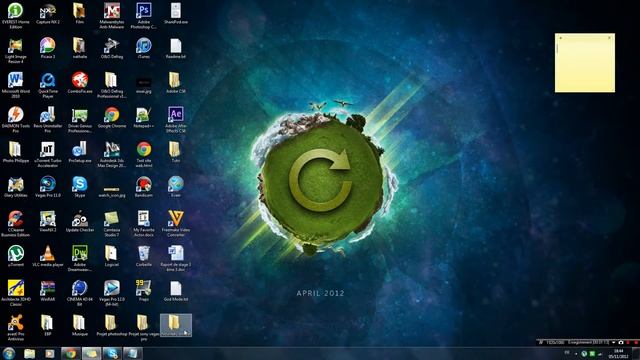Viewport: 640px width, 360px height.
Task: Select the CINEMA 4D 64 Bit shortcut
Action: pos(80,293)
